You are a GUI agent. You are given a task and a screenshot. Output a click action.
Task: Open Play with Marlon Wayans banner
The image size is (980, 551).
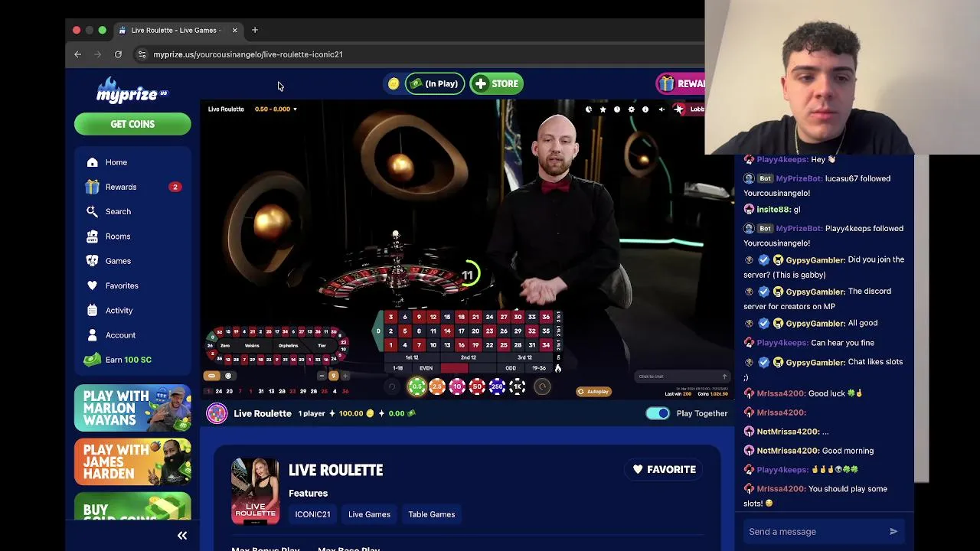coord(132,408)
